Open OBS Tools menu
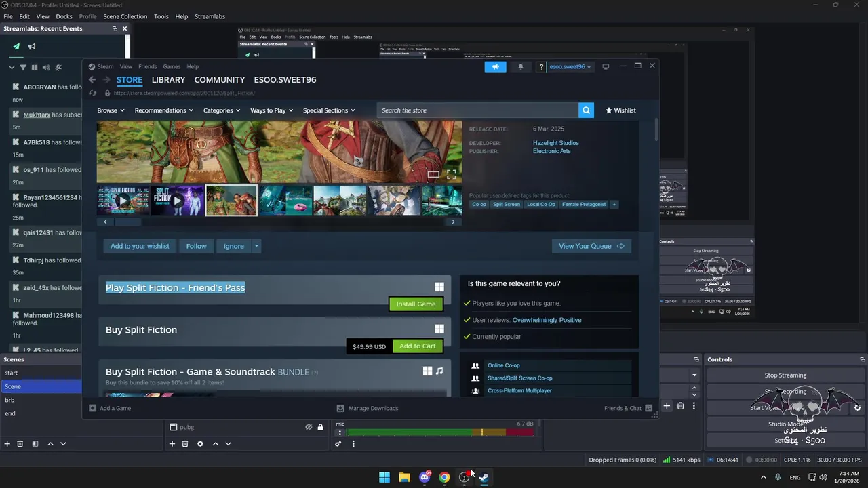The height and width of the screenshot is (488, 868). (x=161, y=16)
